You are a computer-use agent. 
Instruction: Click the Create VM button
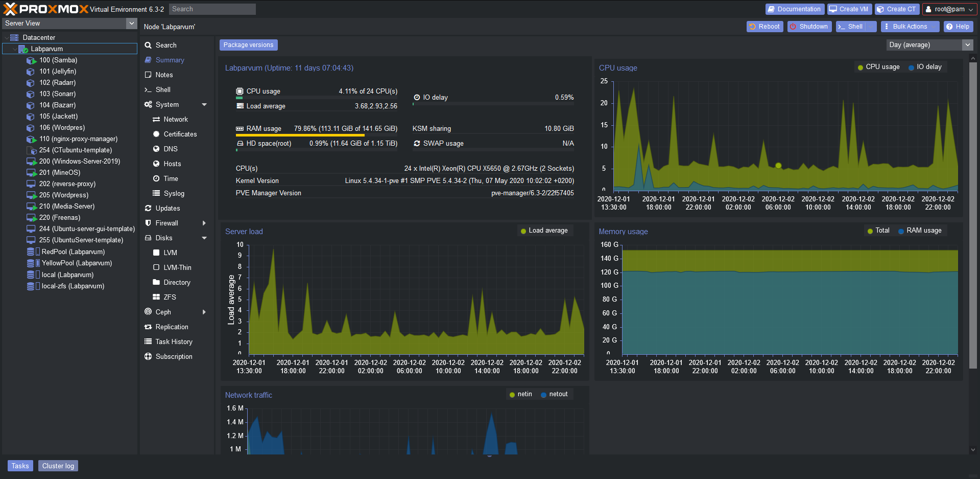(x=849, y=9)
